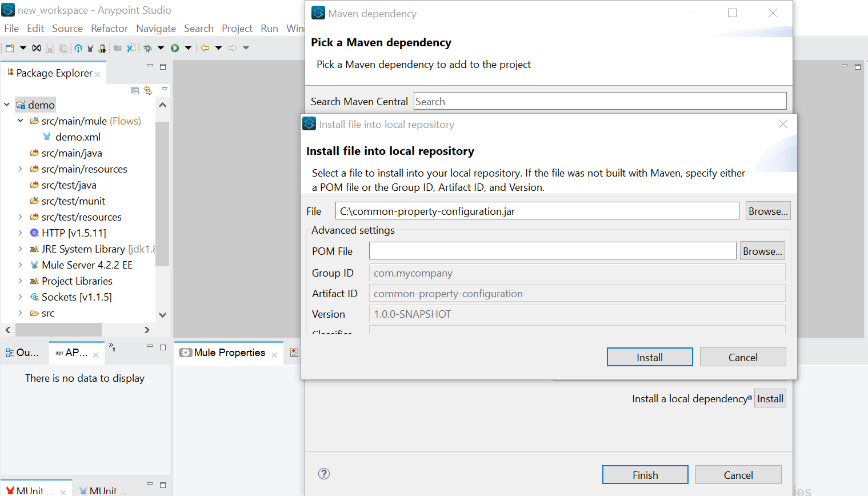Click the Debug bug icon in toolbar
Viewport: 868px width, 496px height.
(147, 48)
